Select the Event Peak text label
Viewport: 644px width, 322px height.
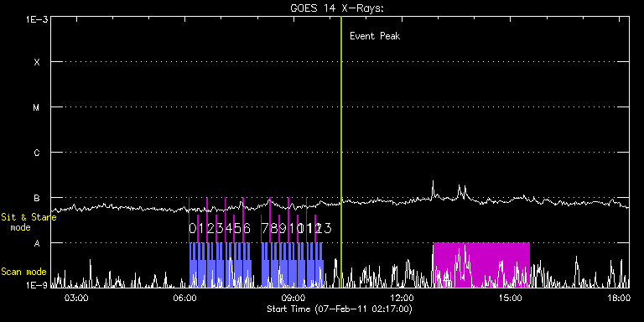coord(375,36)
